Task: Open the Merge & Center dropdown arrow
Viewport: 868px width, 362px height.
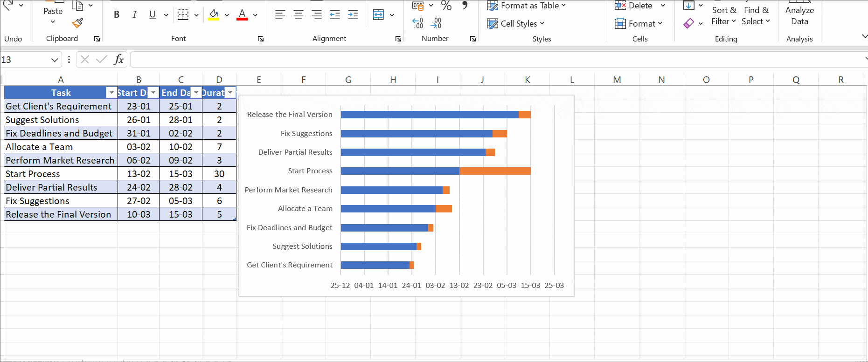Action: pos(392,15)
